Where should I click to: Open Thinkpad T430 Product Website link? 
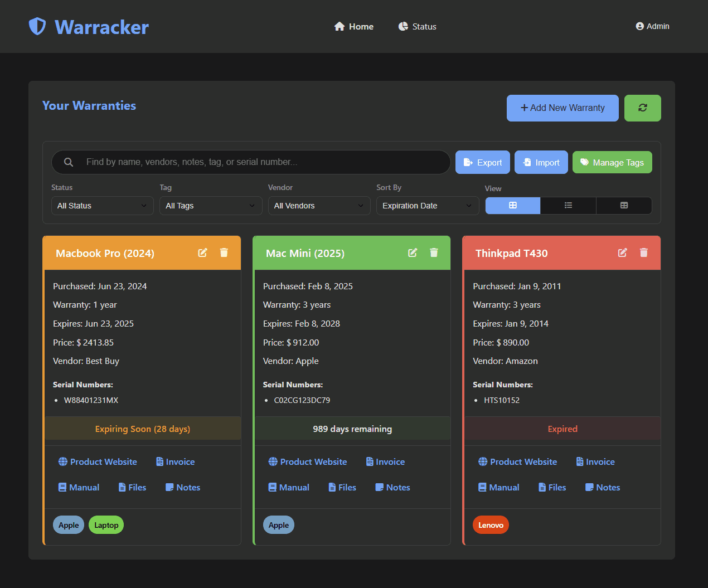click(517, 461)
